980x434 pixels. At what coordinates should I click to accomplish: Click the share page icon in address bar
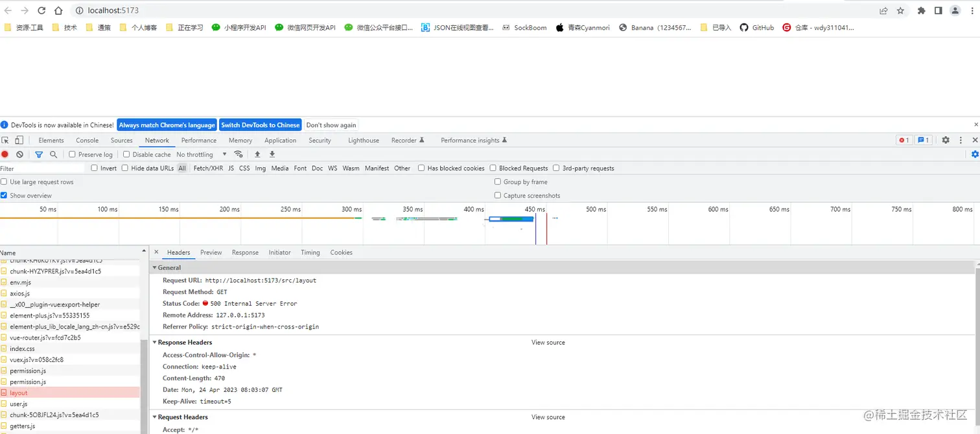tap(883, 10)
